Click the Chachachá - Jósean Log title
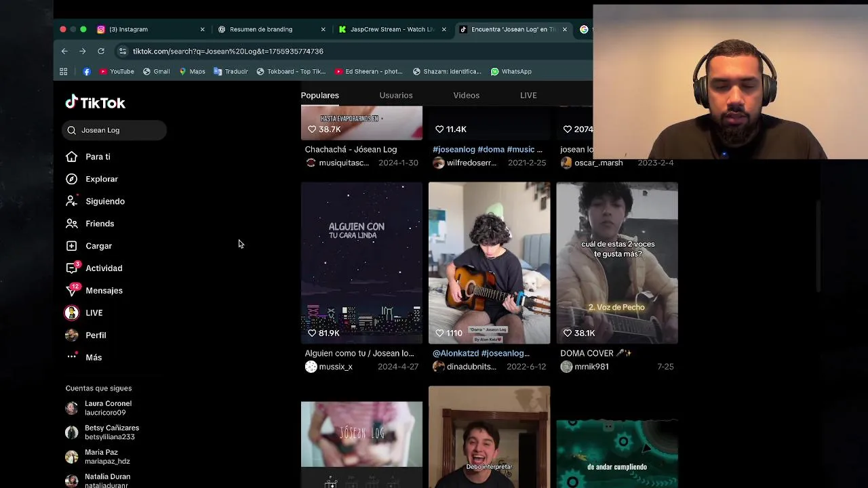This screenshot has width=868, height=488. (x=351, y=149)
